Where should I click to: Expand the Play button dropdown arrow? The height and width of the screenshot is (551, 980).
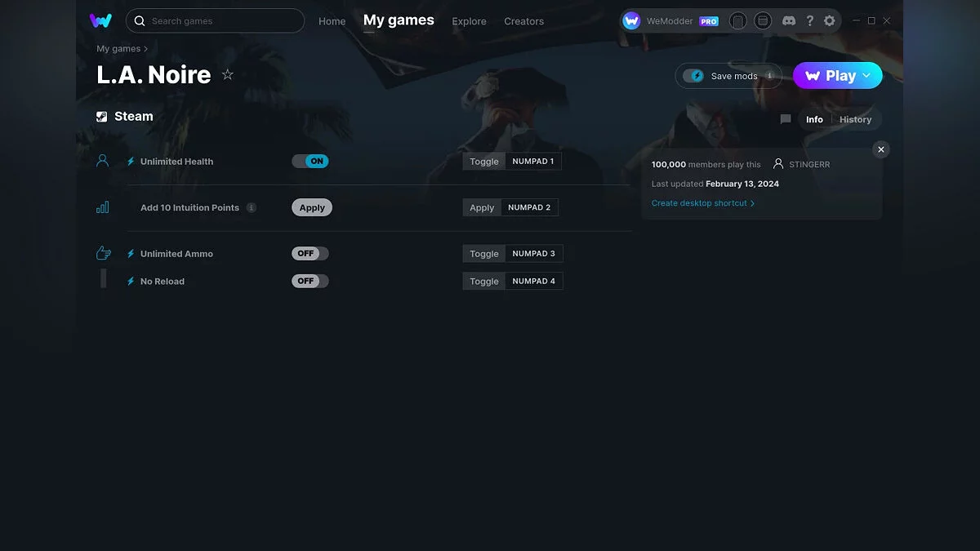pyautogui.click(x=866, y=76)
